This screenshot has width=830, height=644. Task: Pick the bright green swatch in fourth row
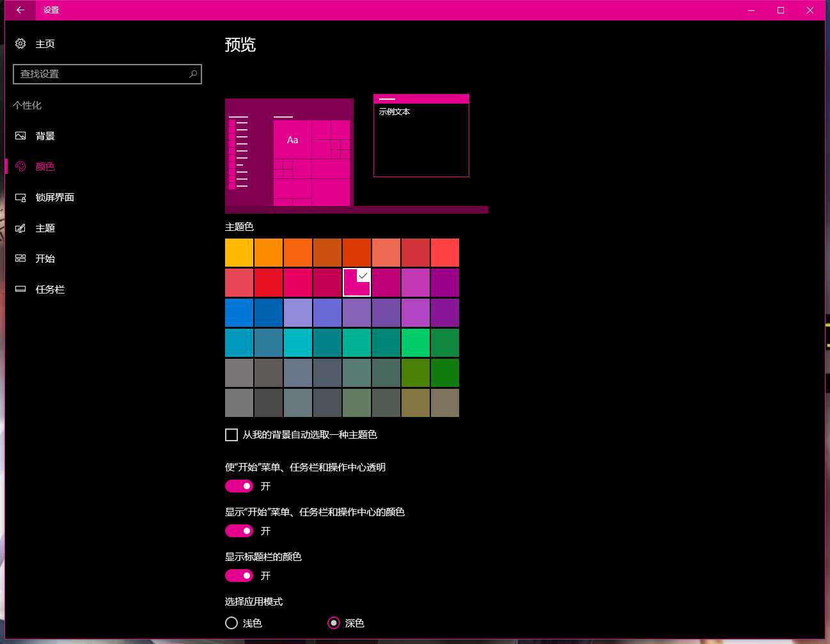click(416, 343)
